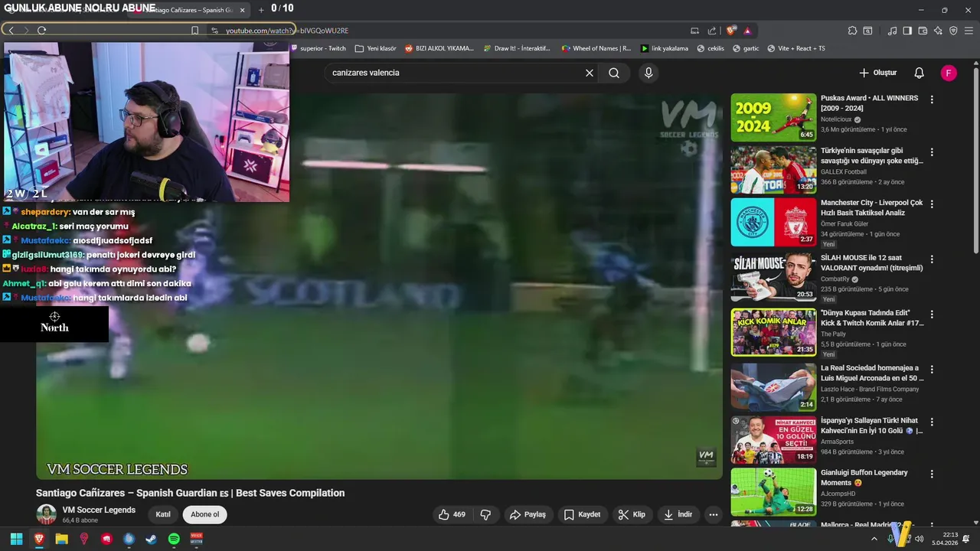Open link yakalama bookmark
The image size is (980, 551).
pos(665,48)
